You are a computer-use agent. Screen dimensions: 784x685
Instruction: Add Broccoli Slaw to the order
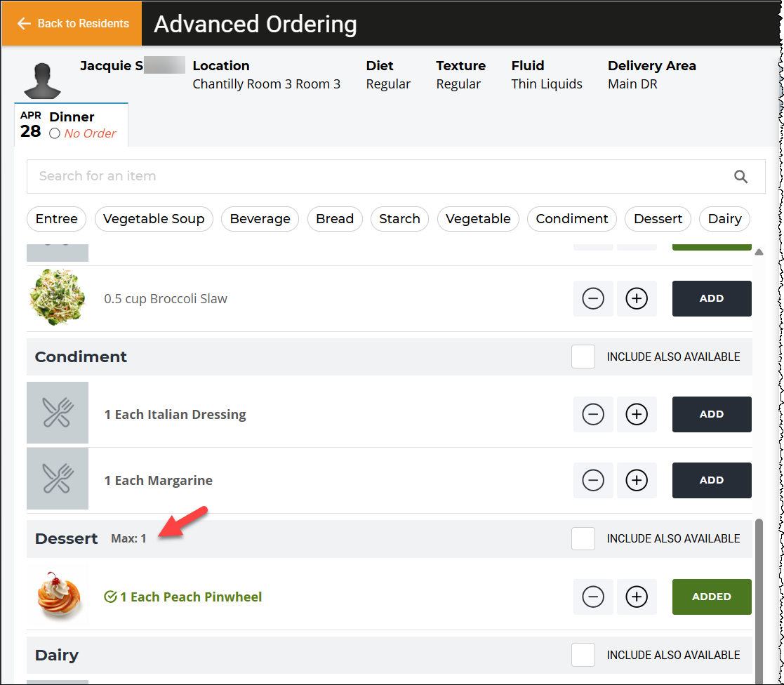coord(712,298)
